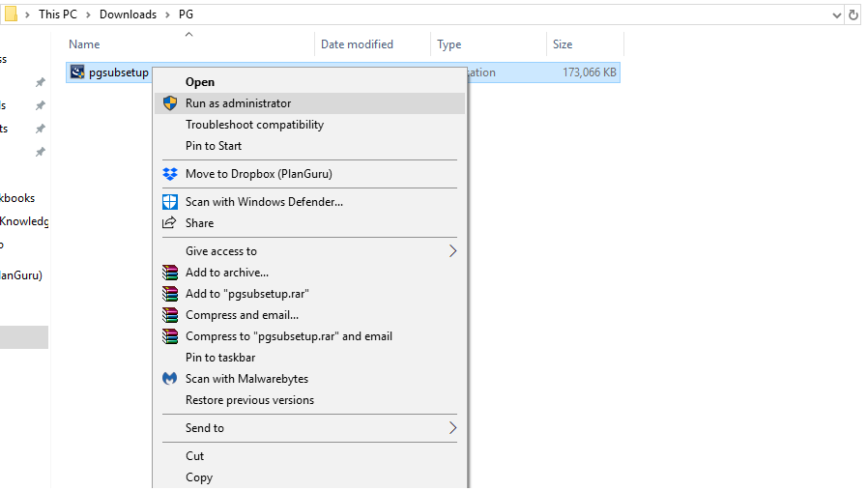868x491 pixels.
Task: Click WinRAR icon beside Compress and email
Action: (170, 315)
